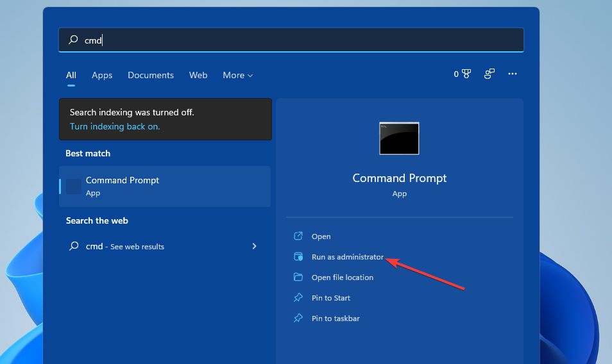This screenshot has width=612, height=364.
Task: Select Open file location
Action: point(343,277)
